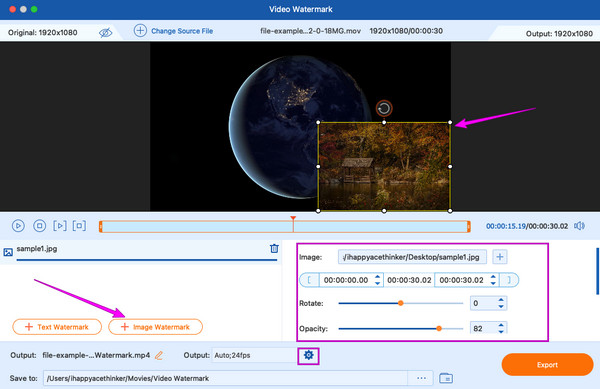The height and width of the screenshot is (389, 600).
Task: Click bottom-left resize handle of watermark
Action: (318, 210)
